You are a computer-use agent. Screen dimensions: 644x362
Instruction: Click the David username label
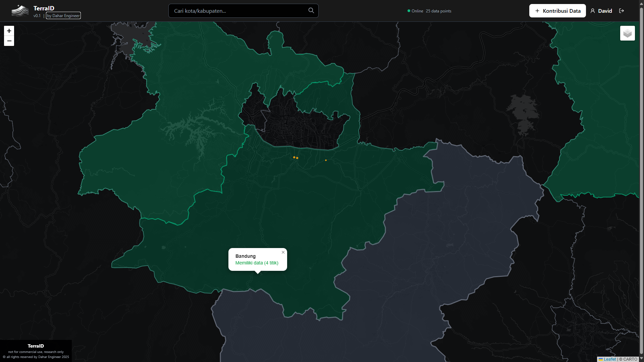[605, 11]
